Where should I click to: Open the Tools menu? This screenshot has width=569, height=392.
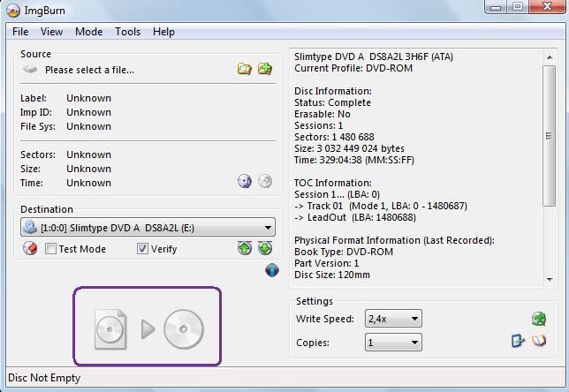(x=128, y=32)
